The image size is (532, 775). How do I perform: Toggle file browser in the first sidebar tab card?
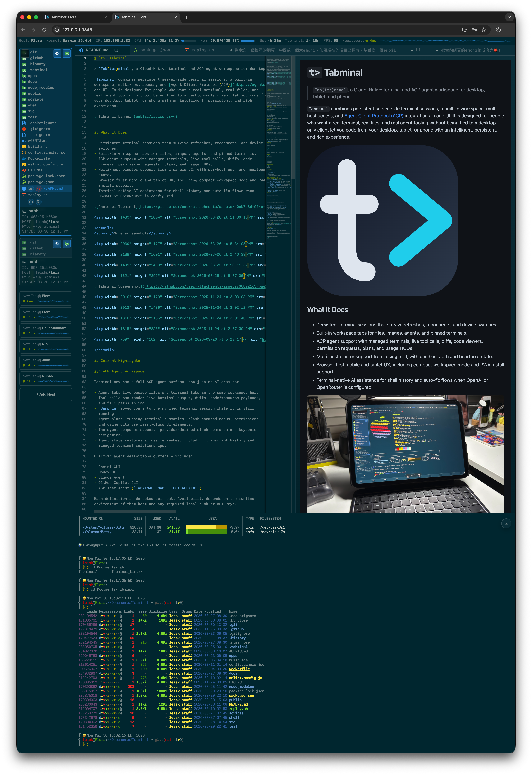[67, 53]
